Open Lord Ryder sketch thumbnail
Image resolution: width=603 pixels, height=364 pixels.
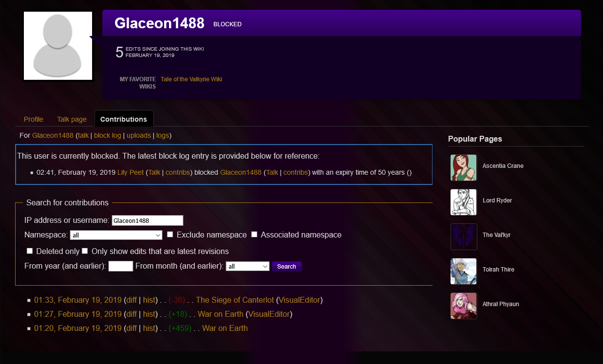pyautogui.click(x=464, y=202)
